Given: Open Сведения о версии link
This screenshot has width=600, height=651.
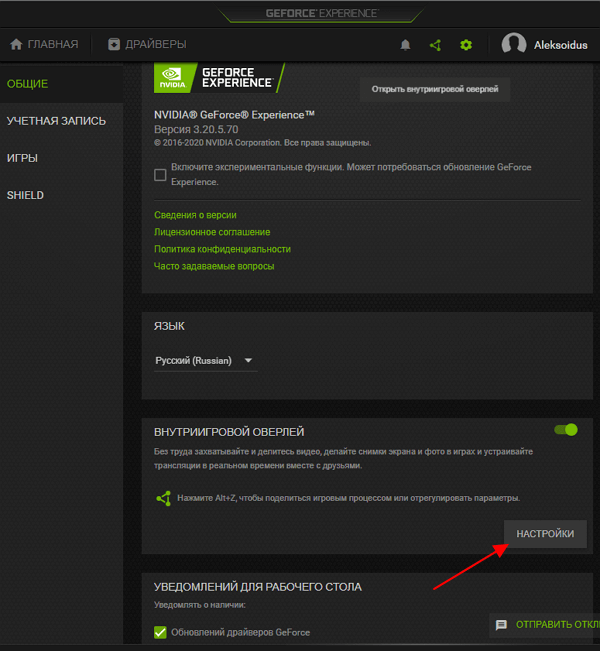Looking at the screenshot, I should tap(195, 215).
